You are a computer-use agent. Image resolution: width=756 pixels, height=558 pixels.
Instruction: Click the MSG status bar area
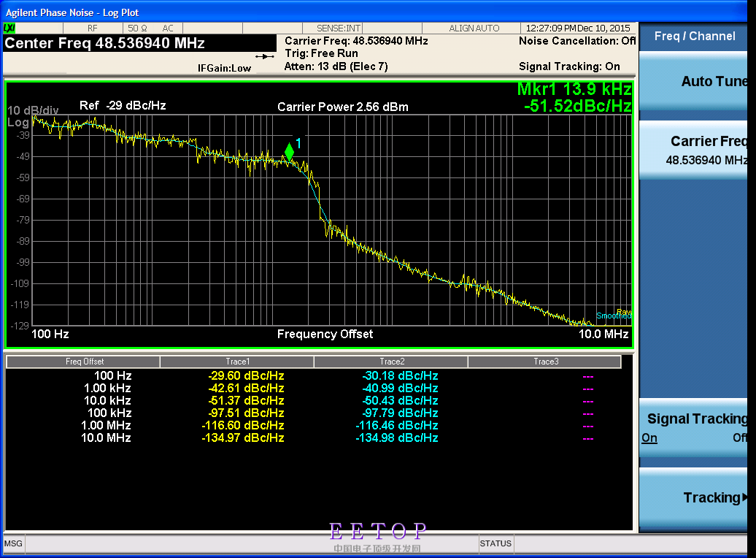pos(13,544)
